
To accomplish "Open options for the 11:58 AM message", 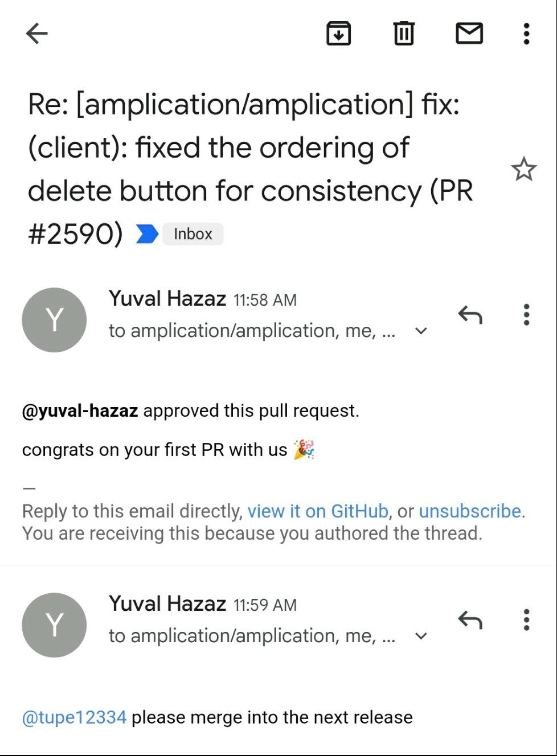I will 527,315.
